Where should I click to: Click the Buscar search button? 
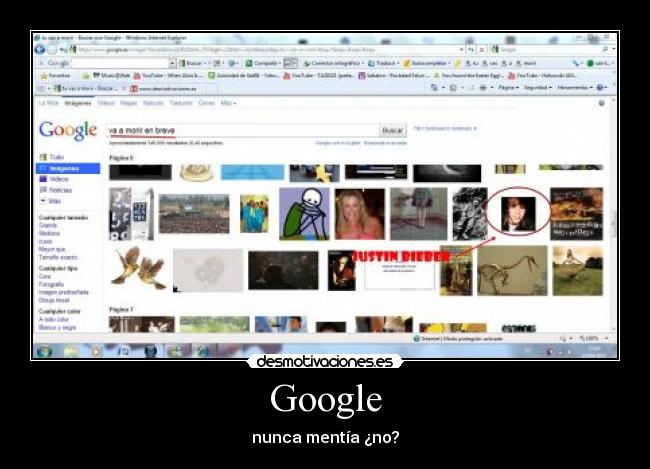click(x=392, y=131)
